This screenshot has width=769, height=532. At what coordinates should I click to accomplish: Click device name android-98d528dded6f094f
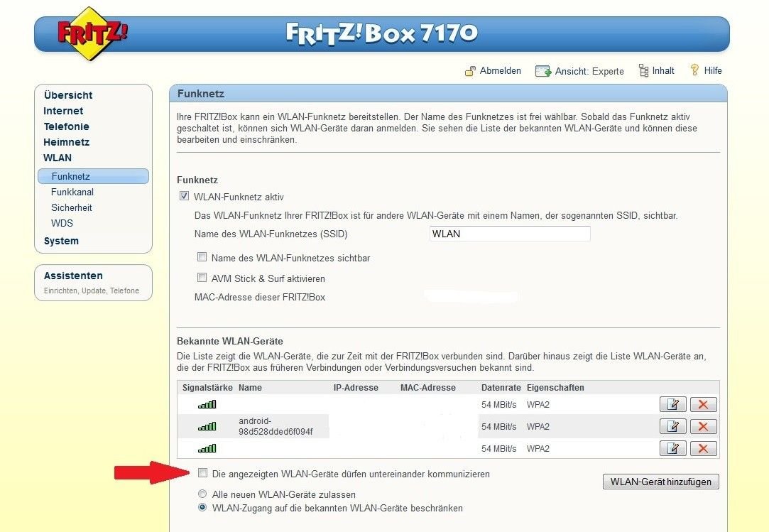click(x=276, y=426)
